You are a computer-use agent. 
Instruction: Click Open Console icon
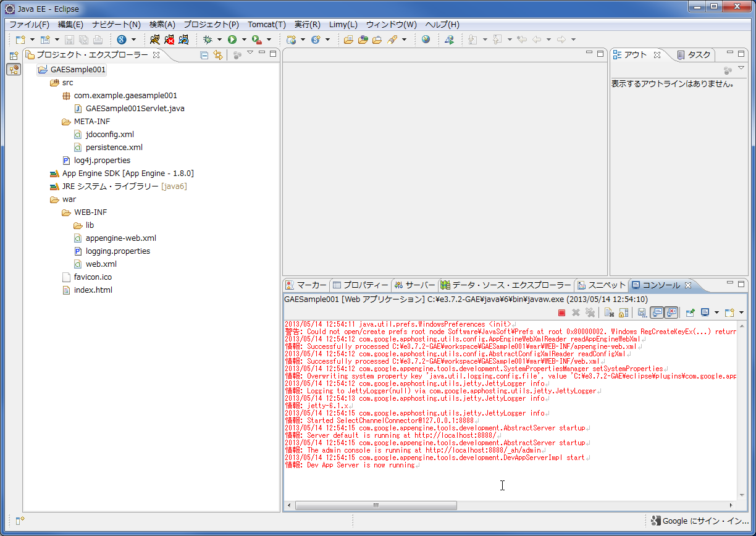[729, 313]
